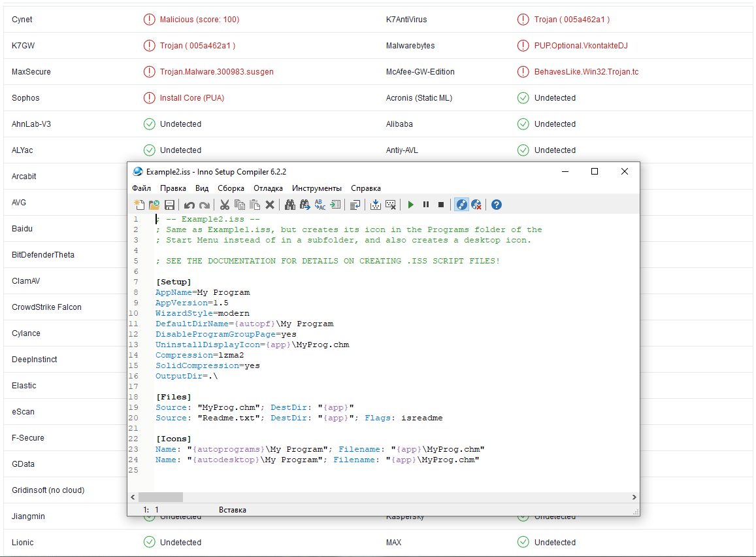Pause the running setup
The height and width of the screenshot is (557, 756).
(426, 205)
